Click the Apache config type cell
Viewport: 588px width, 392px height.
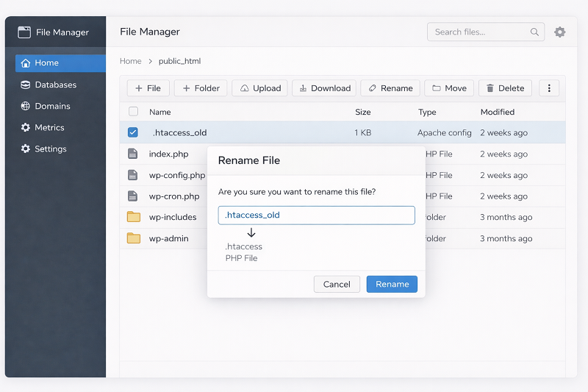[x=445, y=133]
